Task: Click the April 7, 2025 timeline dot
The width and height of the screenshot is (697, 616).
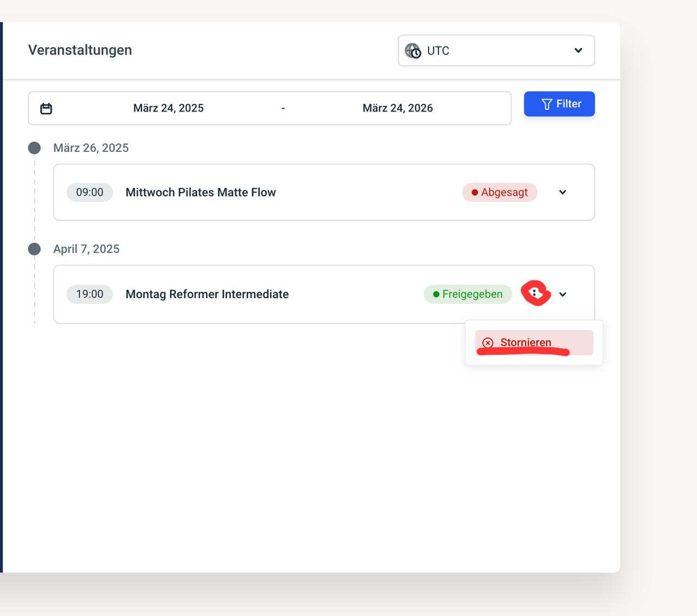Action: point(34,249)
